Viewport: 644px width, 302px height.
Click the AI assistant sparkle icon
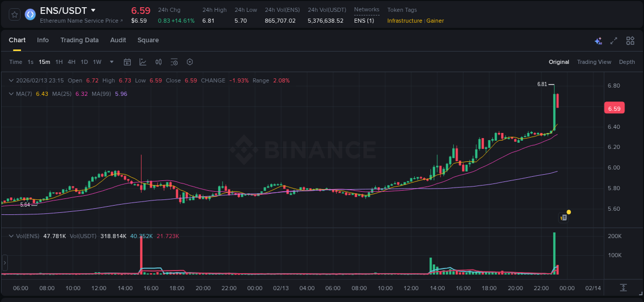[x=598, y=40]
